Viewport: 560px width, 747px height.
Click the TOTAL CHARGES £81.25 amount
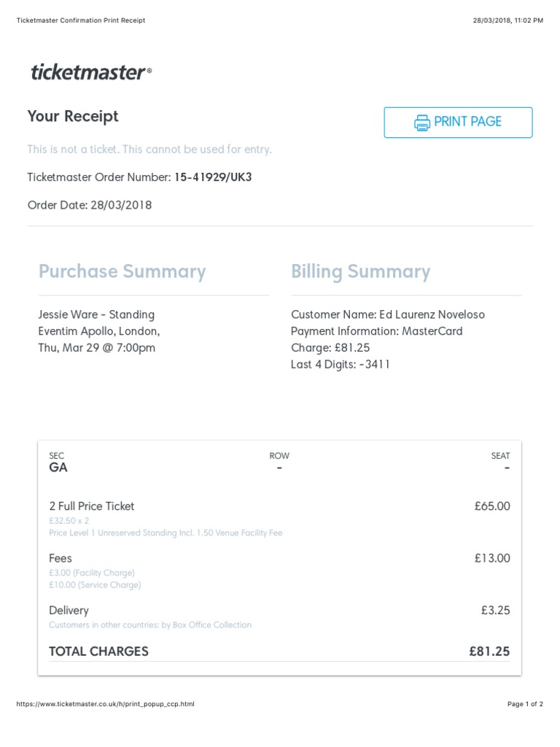[x=489, y=651]
